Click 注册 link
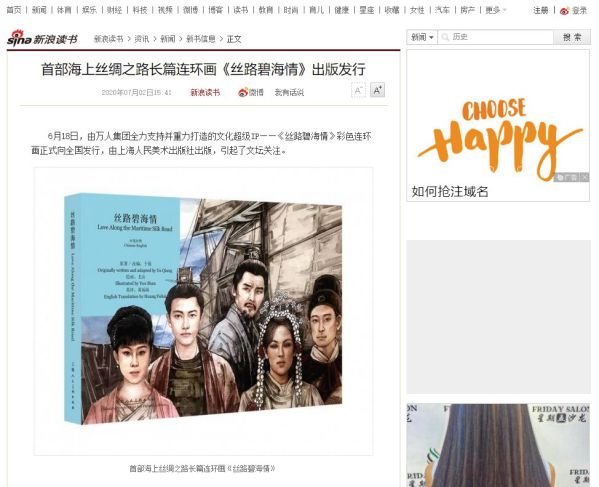 point(541,10)
